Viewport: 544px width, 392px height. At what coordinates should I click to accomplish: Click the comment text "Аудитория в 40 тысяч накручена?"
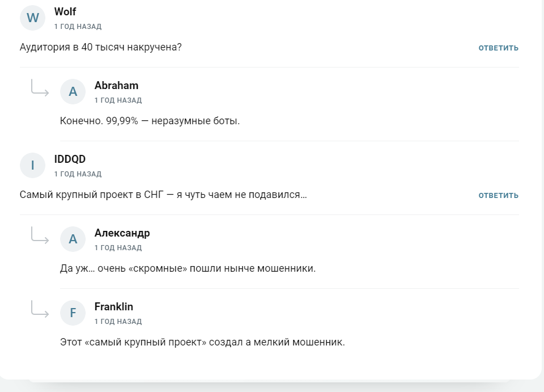coord(100,48)
